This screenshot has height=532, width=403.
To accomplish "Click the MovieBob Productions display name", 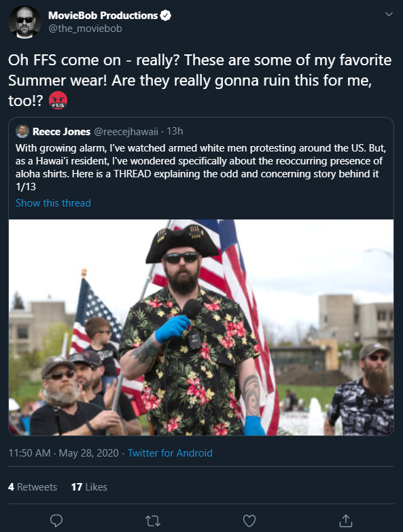I will [x=103, y=16].
